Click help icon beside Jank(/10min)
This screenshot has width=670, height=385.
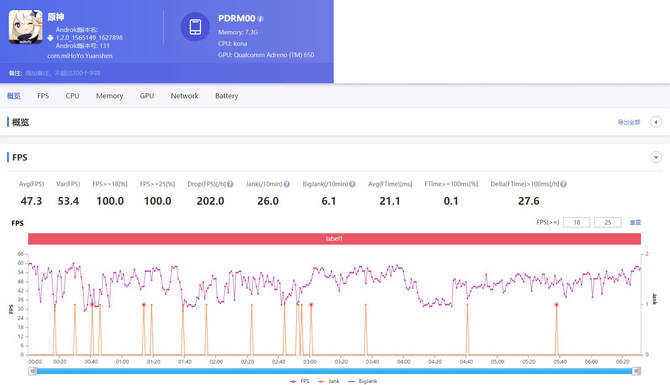[x=287, y=184]
